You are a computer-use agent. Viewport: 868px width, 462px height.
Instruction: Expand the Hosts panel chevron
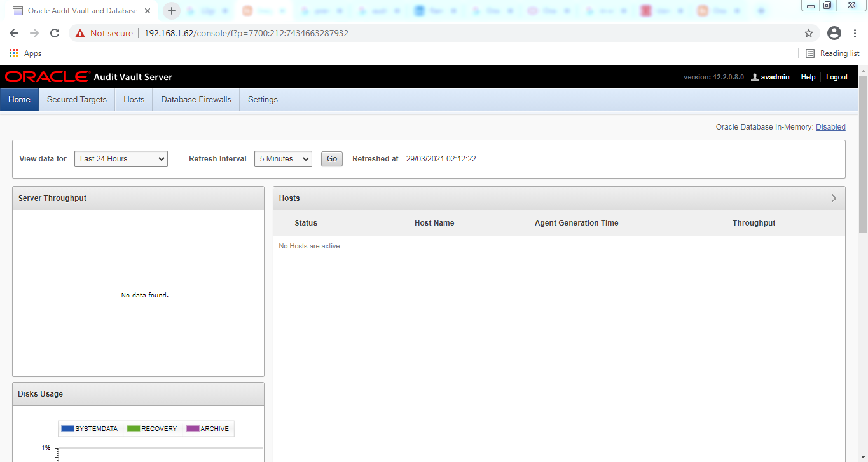(834, 198)
